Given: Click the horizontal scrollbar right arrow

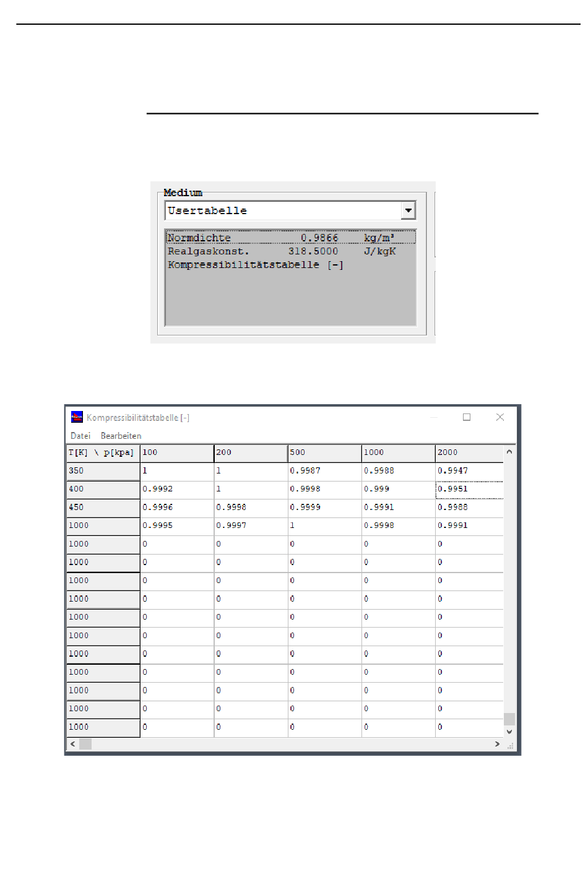Looking at the screenshot, I should 497,744.
